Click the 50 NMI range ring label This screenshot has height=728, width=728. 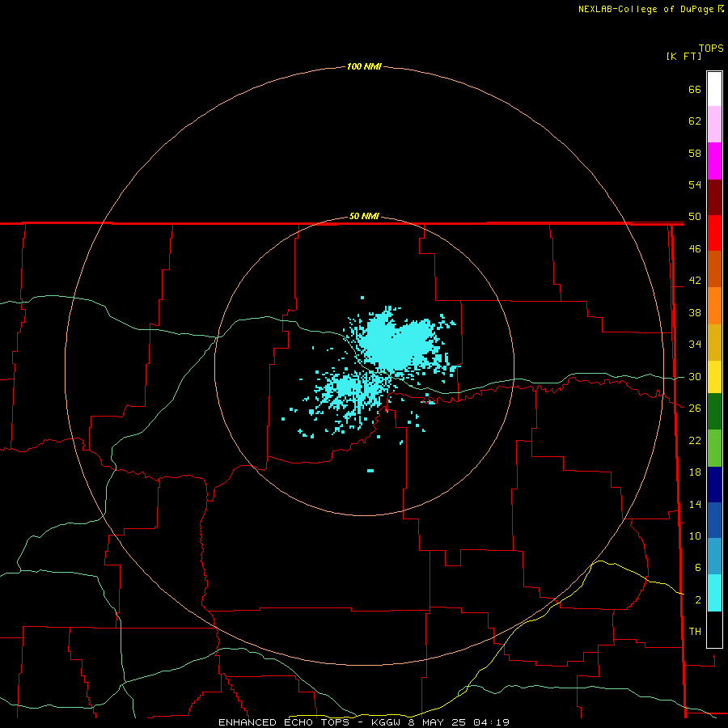click(x=364, y=216)
